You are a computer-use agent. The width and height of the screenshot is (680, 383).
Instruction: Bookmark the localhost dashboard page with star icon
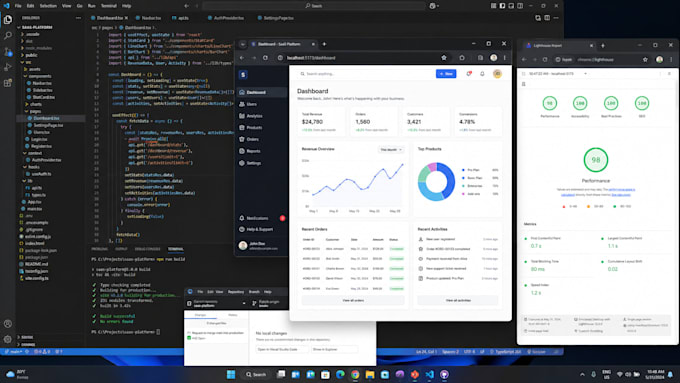[444, 58]
